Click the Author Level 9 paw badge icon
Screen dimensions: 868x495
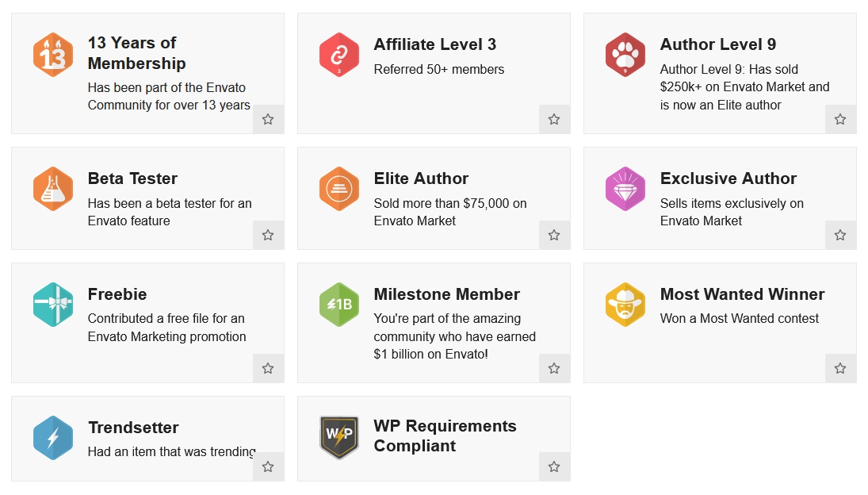tap(625, 55)
